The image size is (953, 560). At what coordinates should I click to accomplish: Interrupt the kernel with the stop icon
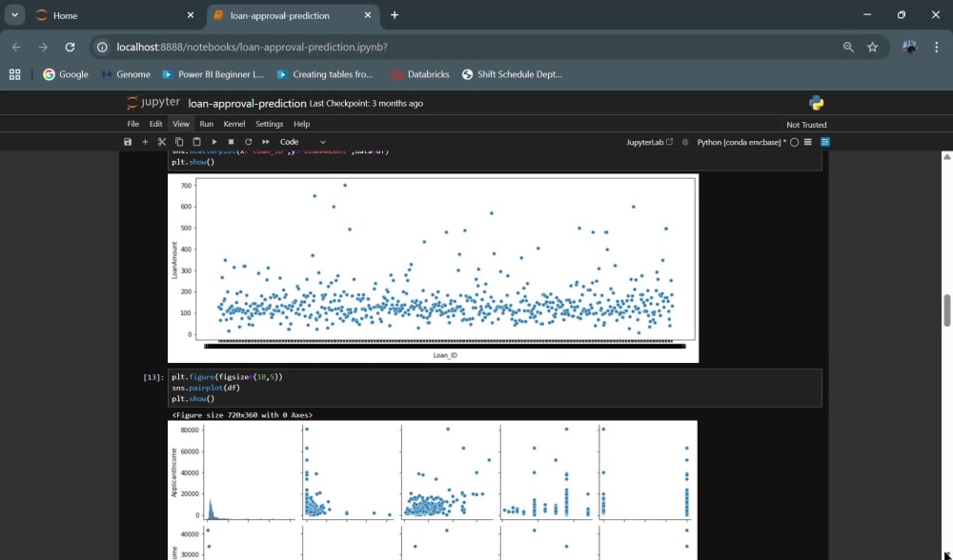231,142
